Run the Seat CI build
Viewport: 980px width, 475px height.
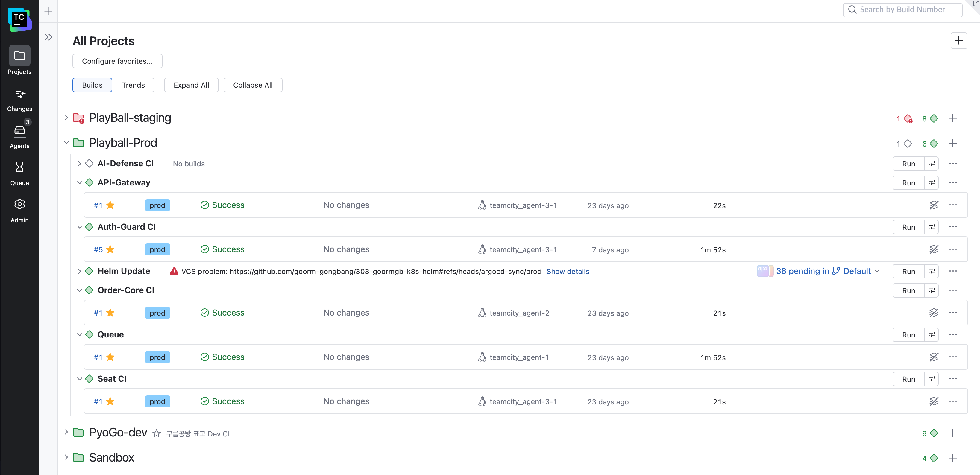908,379
